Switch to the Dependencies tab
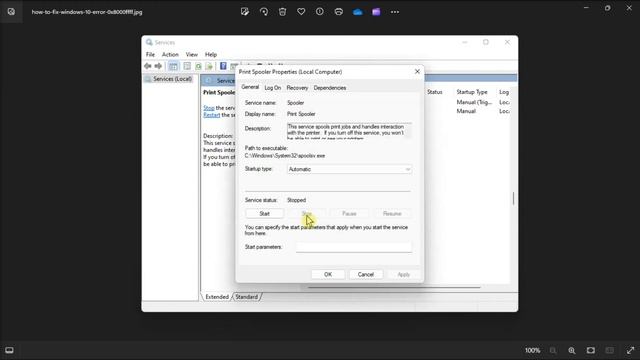640x360 pixels. 330,88
